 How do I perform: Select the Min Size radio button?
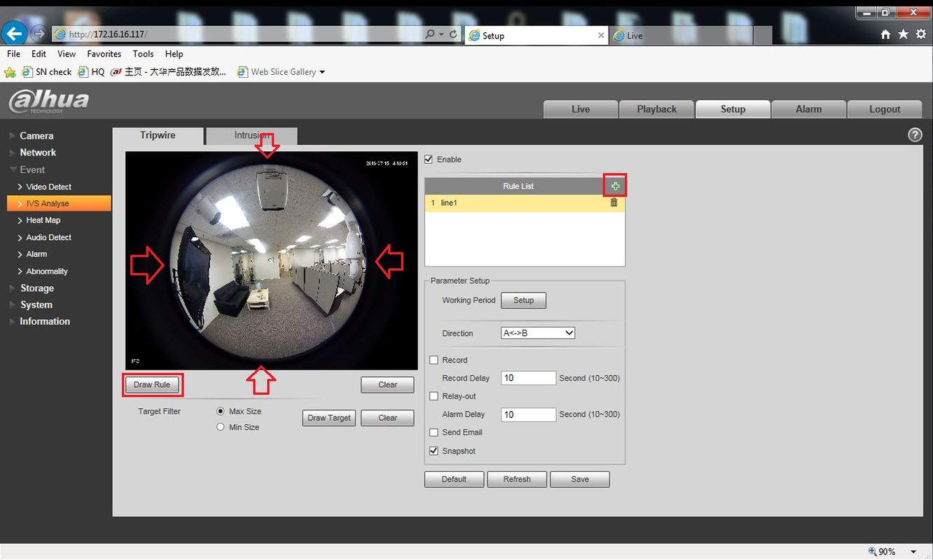point(221,427)
